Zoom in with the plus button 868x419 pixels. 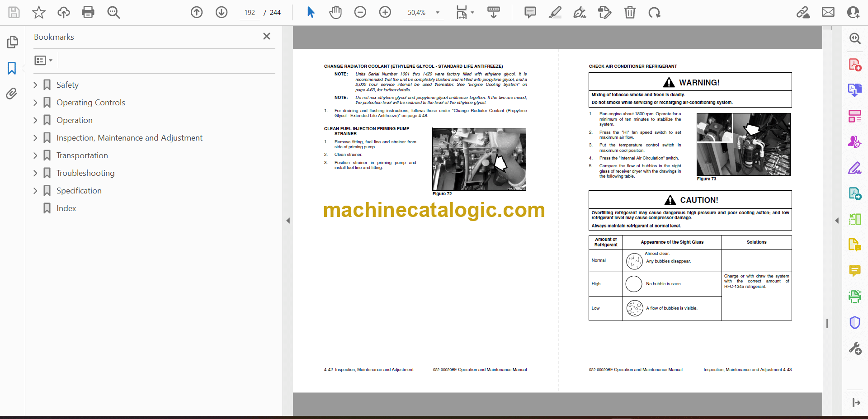pos(385,12)
